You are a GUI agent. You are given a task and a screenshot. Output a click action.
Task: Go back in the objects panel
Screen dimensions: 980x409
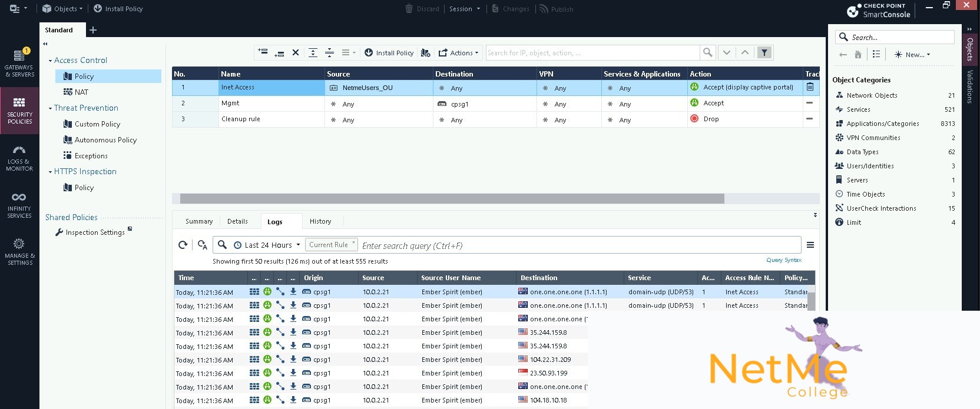point(843,54)
